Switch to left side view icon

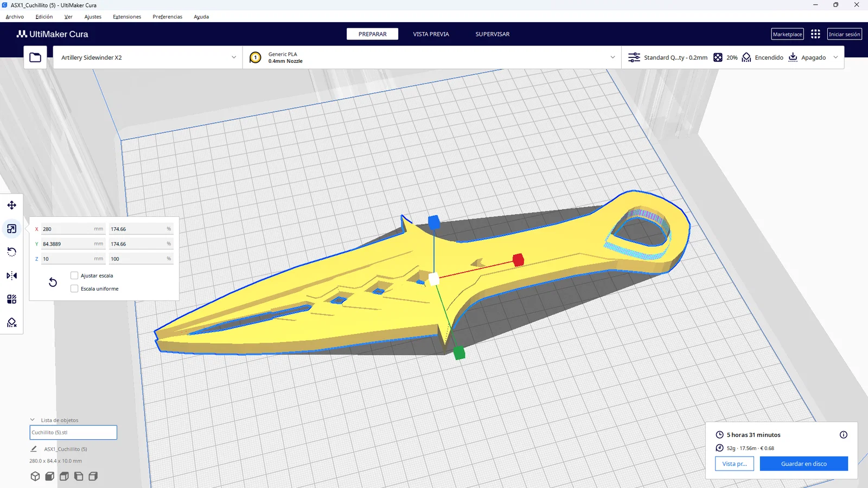tap(79, 476)
